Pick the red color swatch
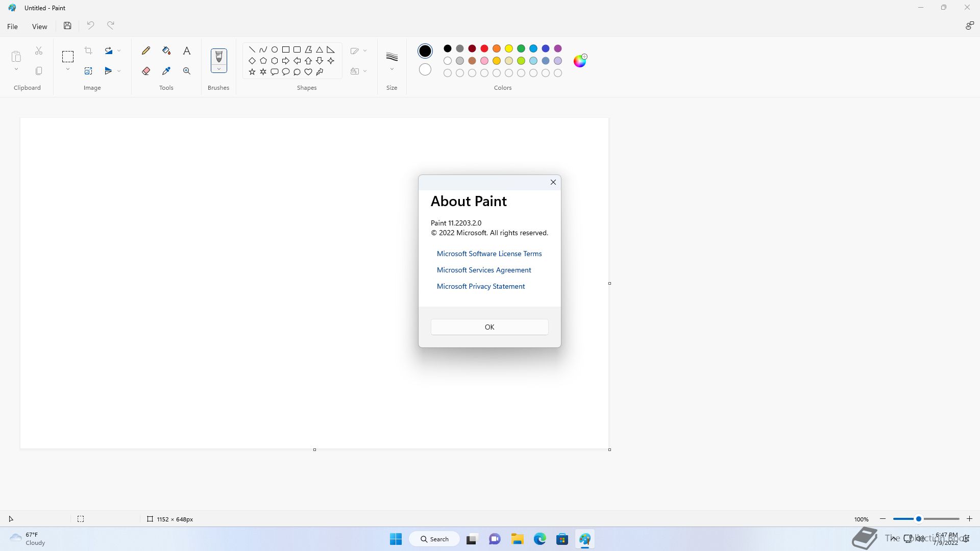This screenshot has width=980, height=551. click(484, 48)
